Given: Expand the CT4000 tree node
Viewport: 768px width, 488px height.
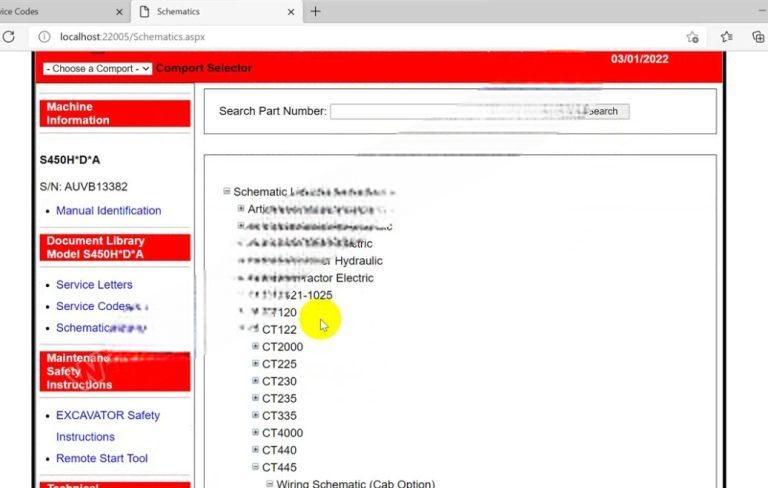Looking at the screenshot, I should pos(256,433).
